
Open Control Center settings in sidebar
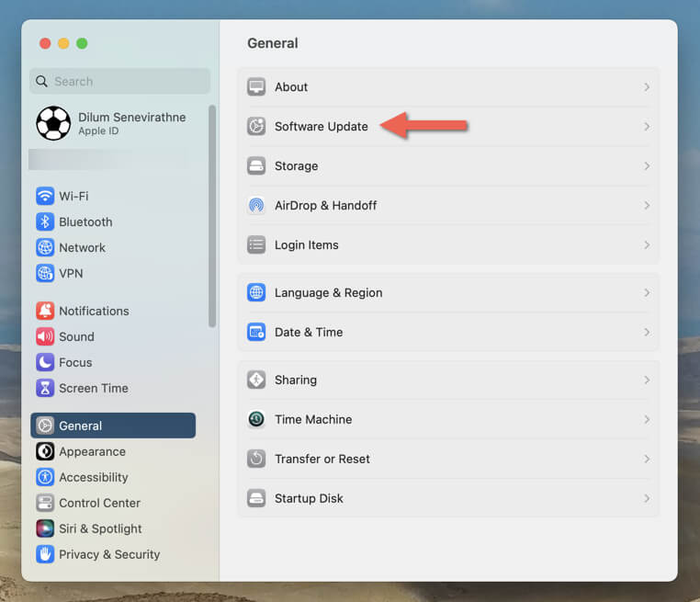[99, 503]
